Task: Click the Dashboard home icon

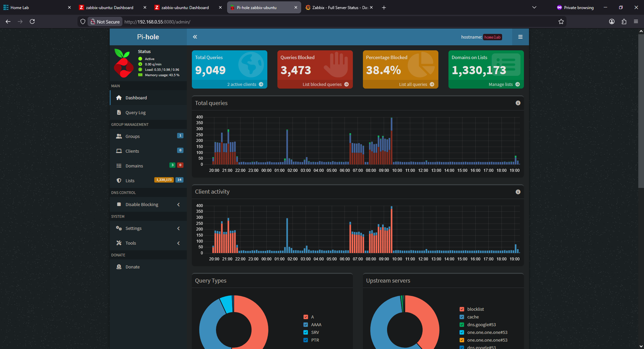Action: point(119,98)
